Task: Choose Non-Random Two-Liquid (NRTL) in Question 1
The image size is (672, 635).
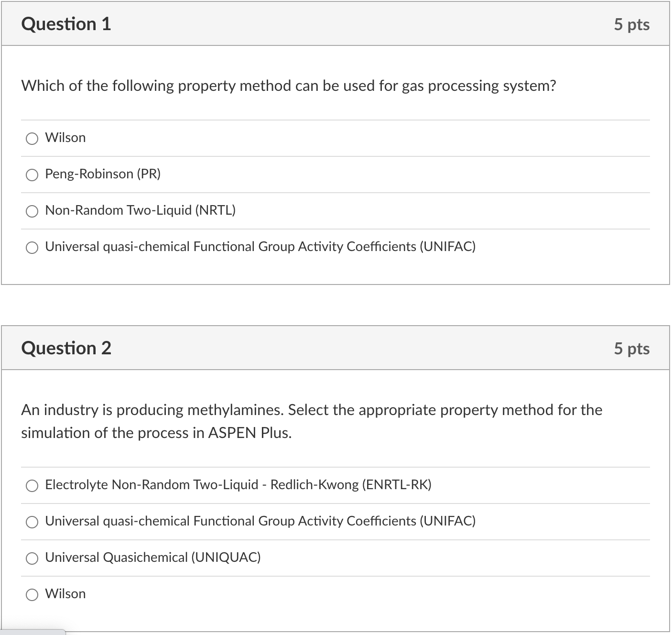Action: coord(32,211)
